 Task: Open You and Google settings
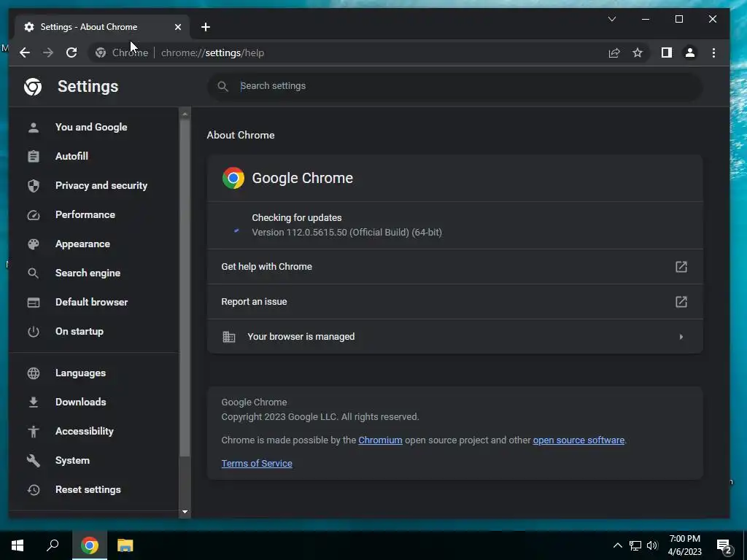[x=91, y=127]
